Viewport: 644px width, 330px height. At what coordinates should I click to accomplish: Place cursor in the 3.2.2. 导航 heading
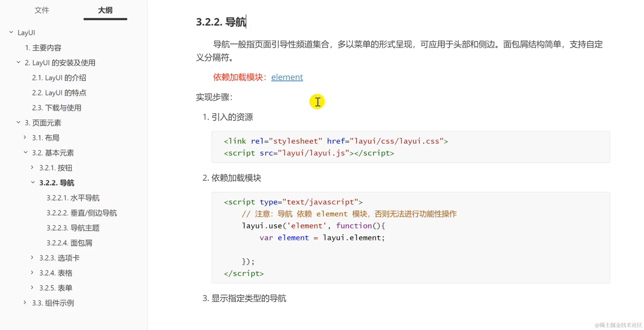[x=221, y=22]
